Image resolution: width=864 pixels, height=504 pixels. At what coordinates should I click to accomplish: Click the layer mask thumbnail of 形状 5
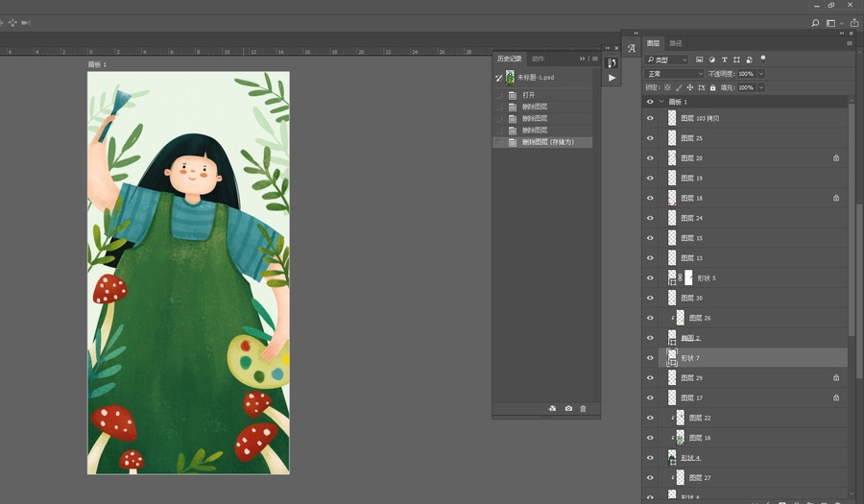[688, 278]
